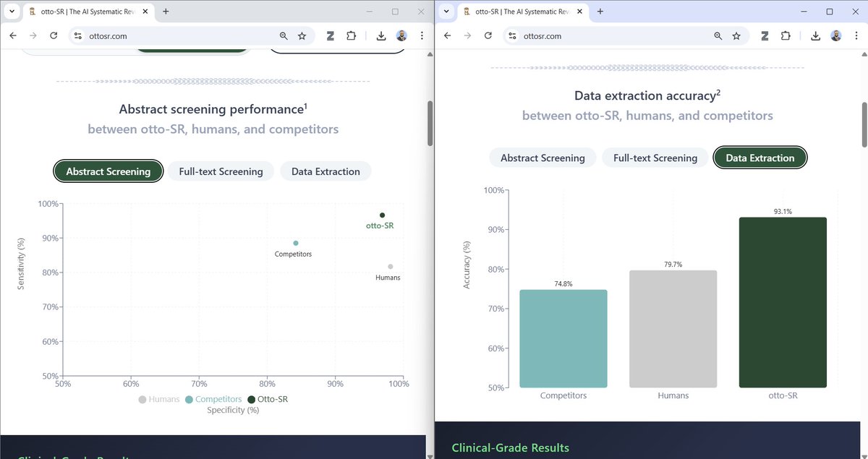Close the otto-SR tab in right window
Viewport: 868px width, 459px height.
coord(579,12)
